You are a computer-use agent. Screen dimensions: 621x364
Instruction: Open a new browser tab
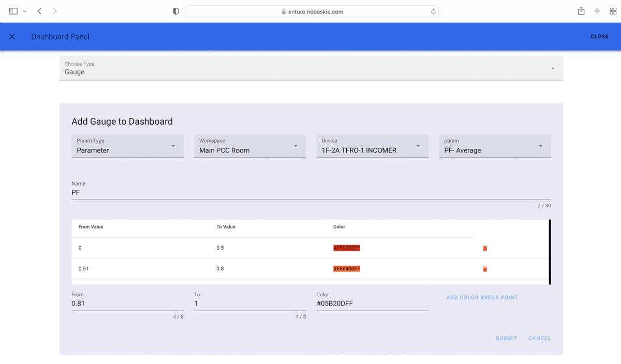tap(597, 10)
